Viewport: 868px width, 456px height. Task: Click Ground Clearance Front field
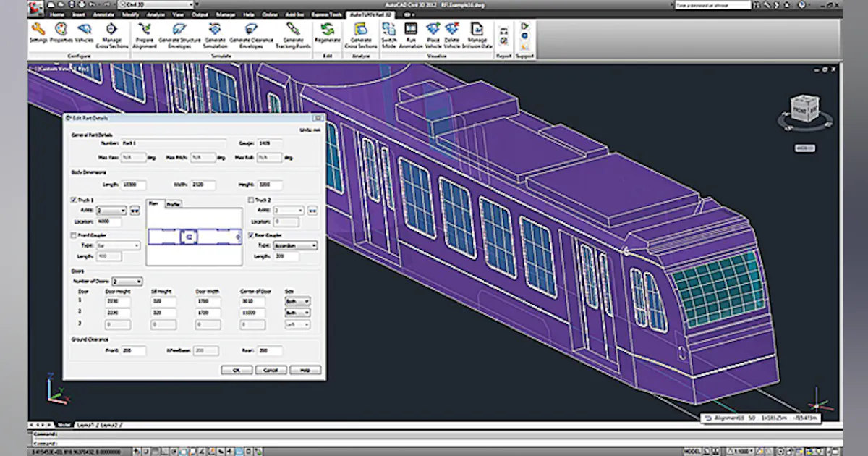(134, 350)
